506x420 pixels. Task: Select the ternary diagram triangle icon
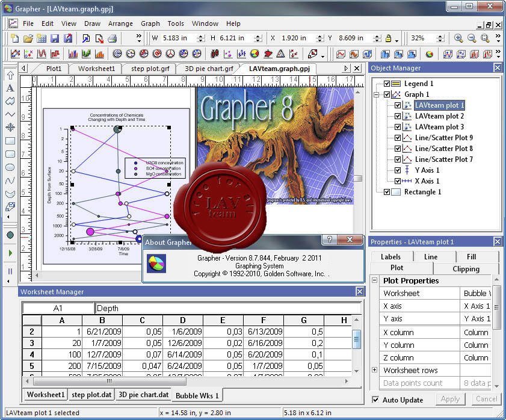[x=281, y=54]
